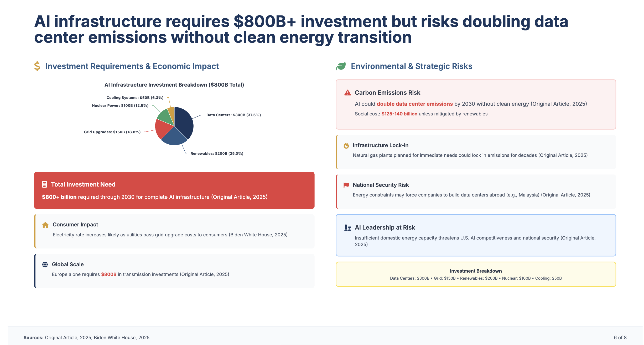Click the '$800+ billion' bold text
The image size is (644, 345).
pyautogui.click(x=59, y=197)
